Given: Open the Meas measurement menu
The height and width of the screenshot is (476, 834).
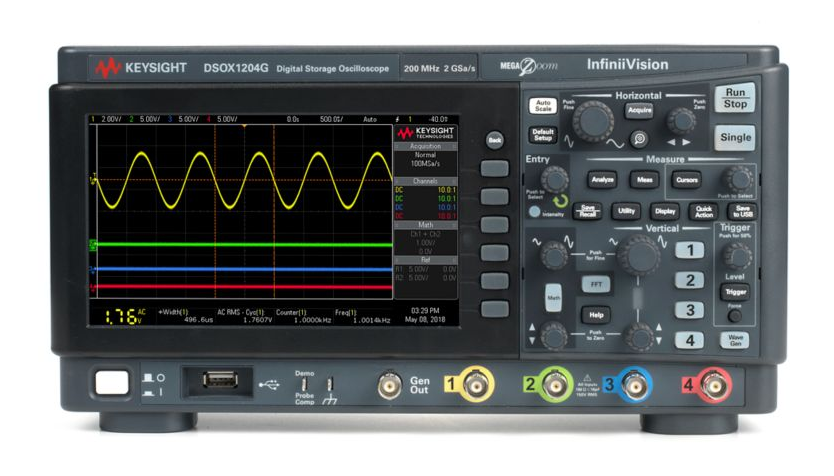Looking at the screenshot, I should coord(645,180).
